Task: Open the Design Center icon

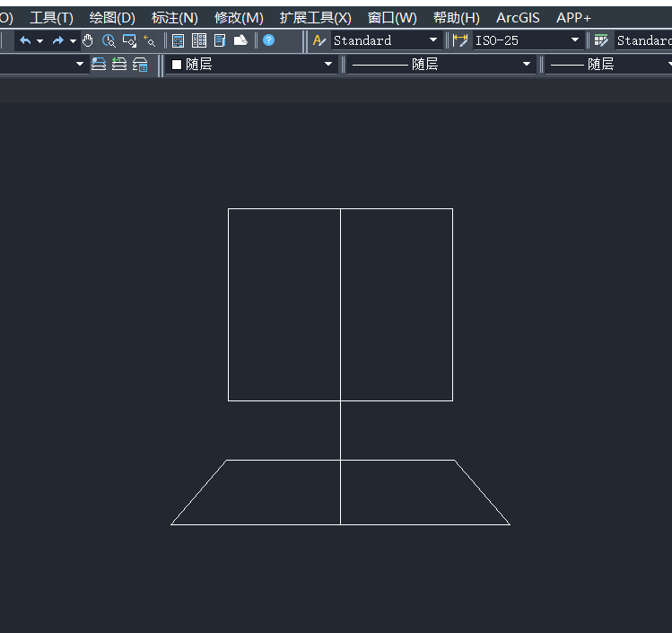Action: [x=199, y=40]
